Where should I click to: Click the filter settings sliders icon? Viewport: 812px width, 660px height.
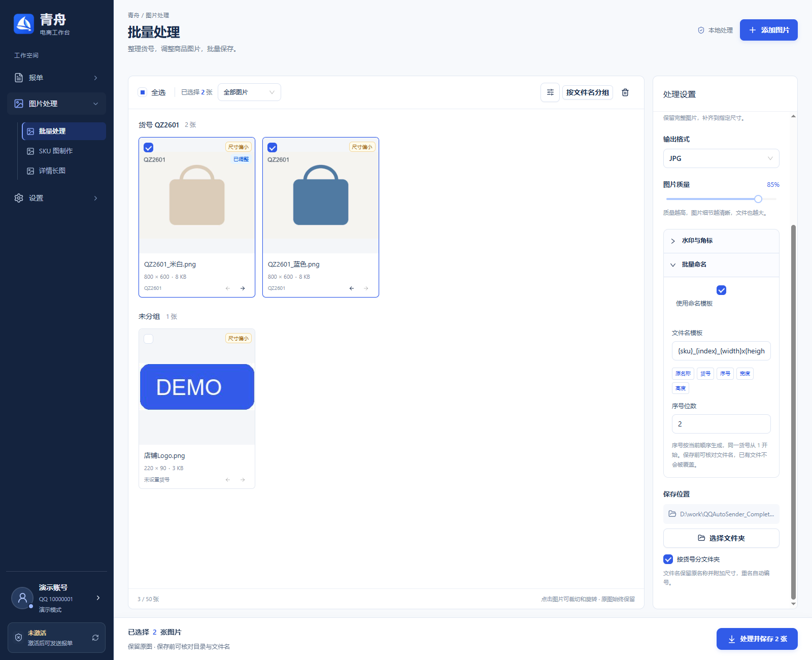[x=550, y=92]
